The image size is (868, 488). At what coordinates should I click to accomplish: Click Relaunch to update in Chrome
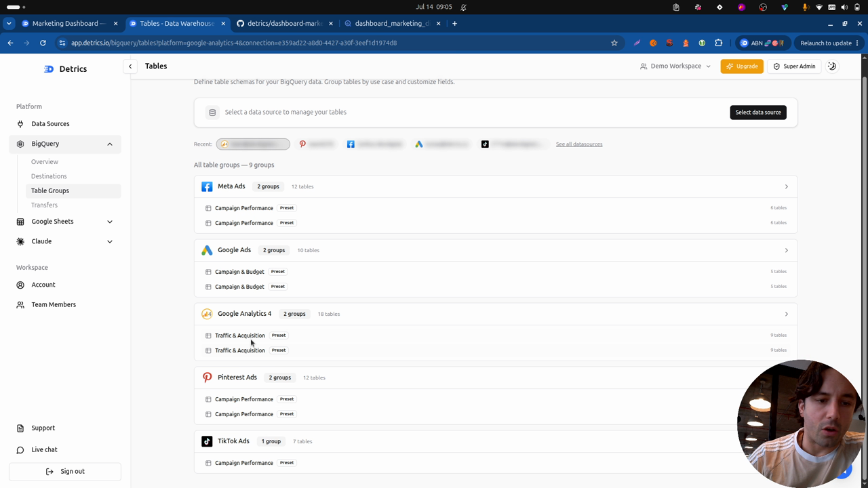click(x=825, y=43)
